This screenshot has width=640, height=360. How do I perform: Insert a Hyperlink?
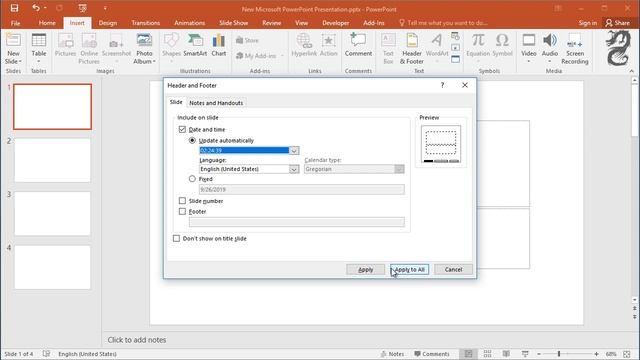click(304, 45)
